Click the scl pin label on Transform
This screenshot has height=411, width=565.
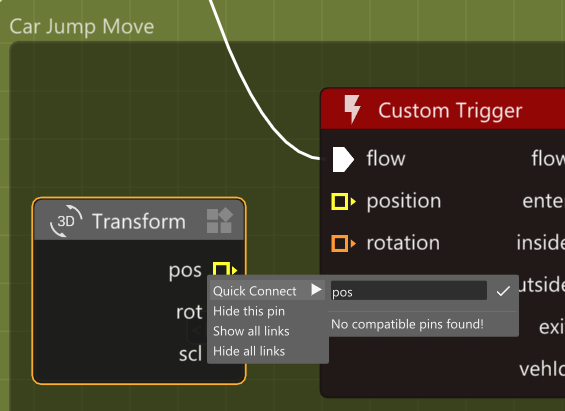click(x=191, y=354)
